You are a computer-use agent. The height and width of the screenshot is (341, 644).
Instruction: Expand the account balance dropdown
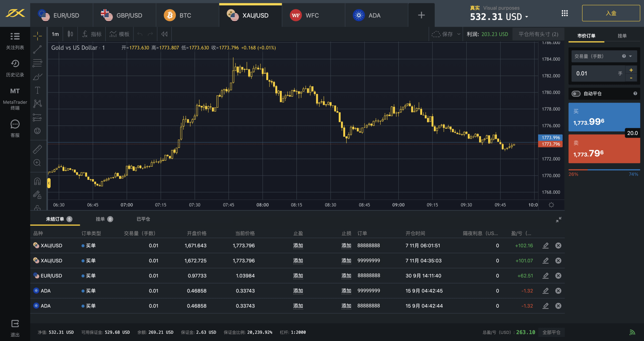(x=527, y=17)
